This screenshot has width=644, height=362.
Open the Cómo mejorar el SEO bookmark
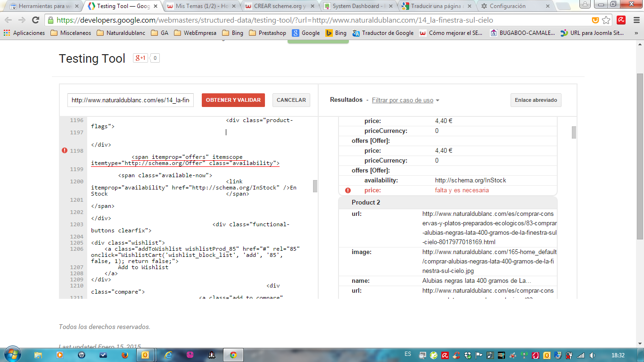pos(451,33)
